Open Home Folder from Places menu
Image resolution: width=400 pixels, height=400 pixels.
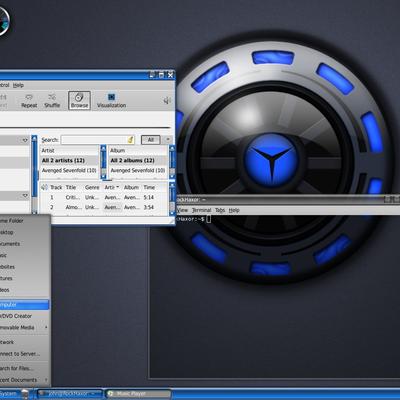(x=25, y=221)
